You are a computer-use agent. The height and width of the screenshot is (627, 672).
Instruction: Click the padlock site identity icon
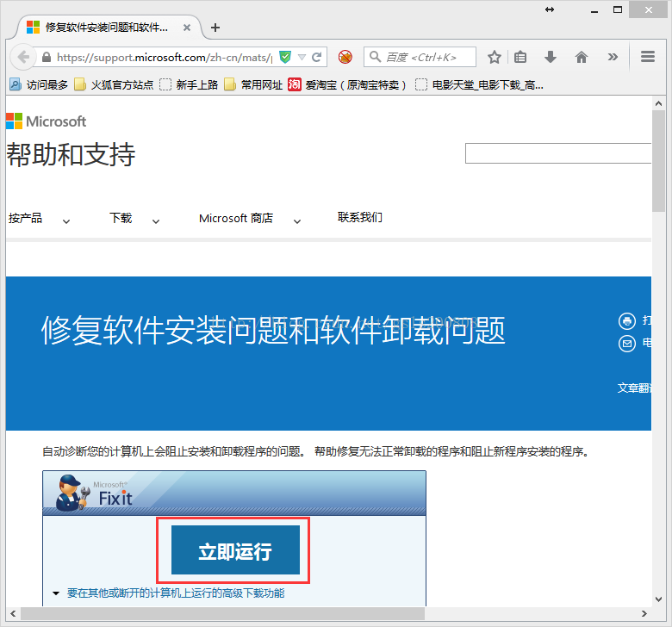pyautogui.click(x=47, y=57)
